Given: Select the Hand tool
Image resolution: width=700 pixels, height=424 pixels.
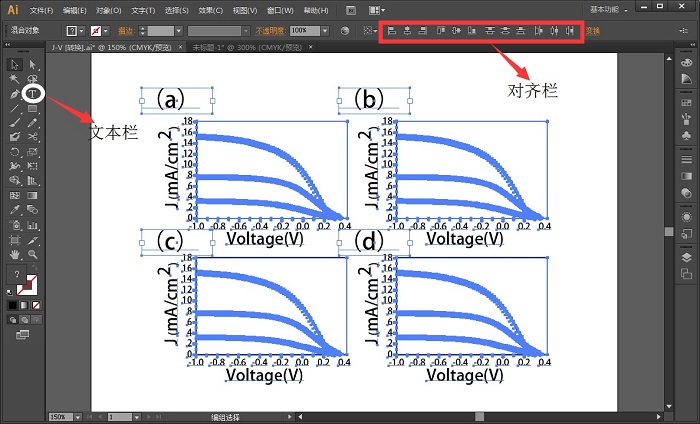Looking at the screenshot, I should coord(14,254).
